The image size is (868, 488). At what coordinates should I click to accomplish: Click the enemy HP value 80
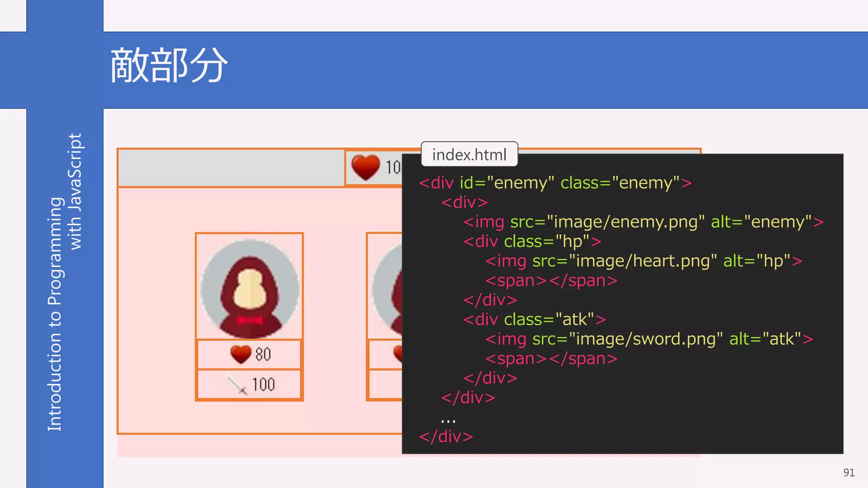click(263, 354)
